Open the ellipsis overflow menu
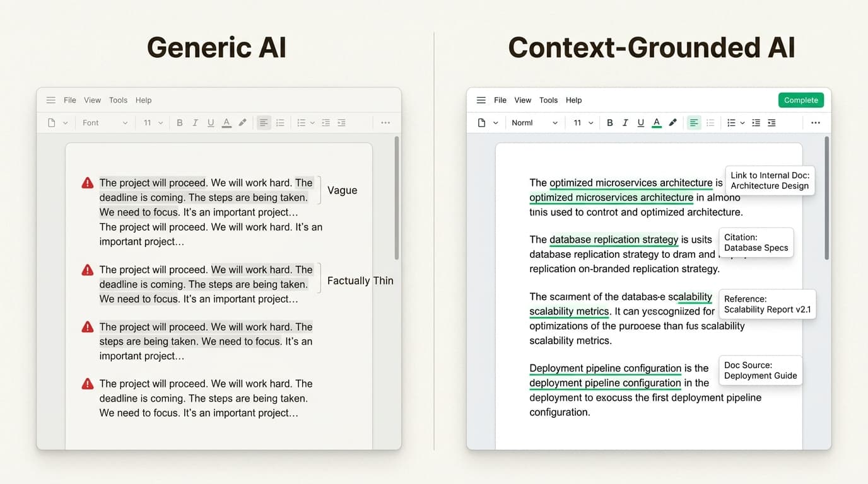This screenshot has width=868, height=484. [385, 122]
